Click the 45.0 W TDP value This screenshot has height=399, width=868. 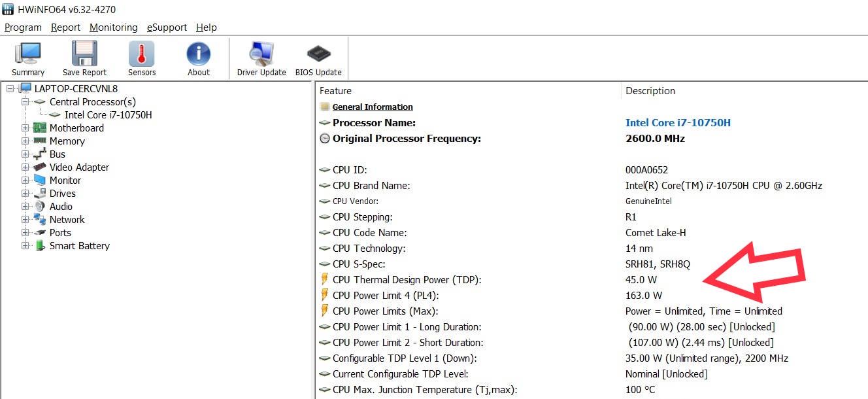click(641, 279)
